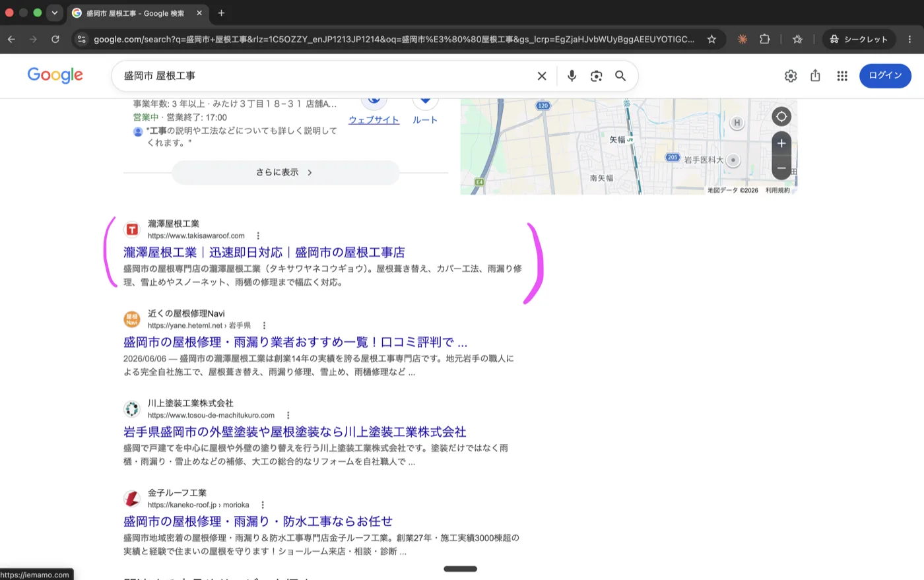Open the ウェブサイト link
The image size is (924, 580).
coord(374,120)
